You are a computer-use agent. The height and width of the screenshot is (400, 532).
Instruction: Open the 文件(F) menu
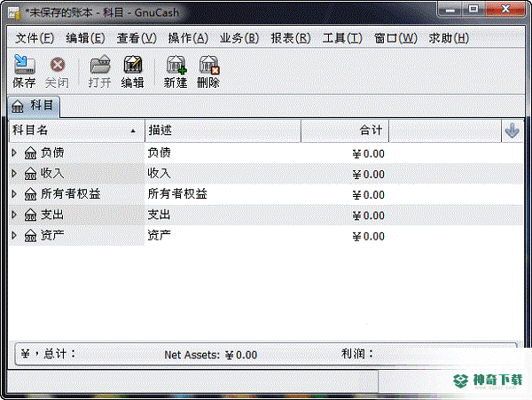point(35,38)
